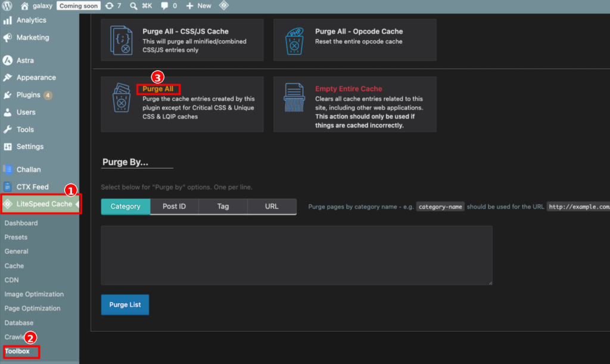This screenshot has height=364, width=610.
Task: Open the Presets submenu
Action: pyautogui.click(x=16, y=237)
